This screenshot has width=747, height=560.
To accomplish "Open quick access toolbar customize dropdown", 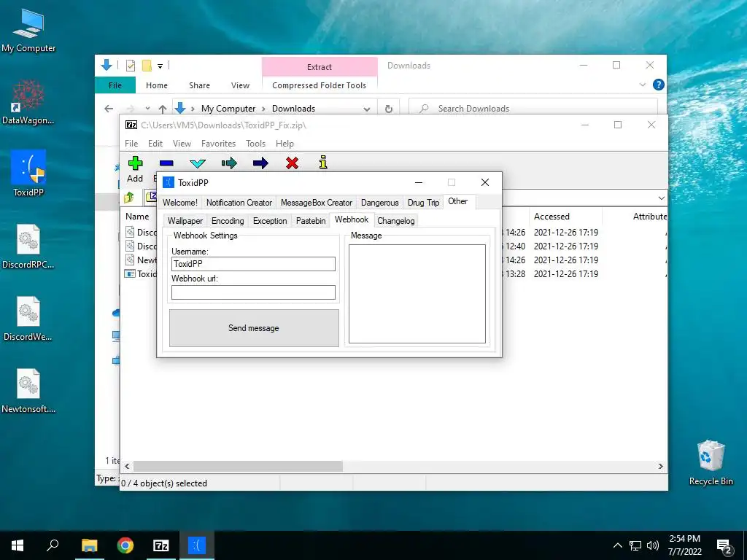I will pyautogui.click(x=160, y=66).
